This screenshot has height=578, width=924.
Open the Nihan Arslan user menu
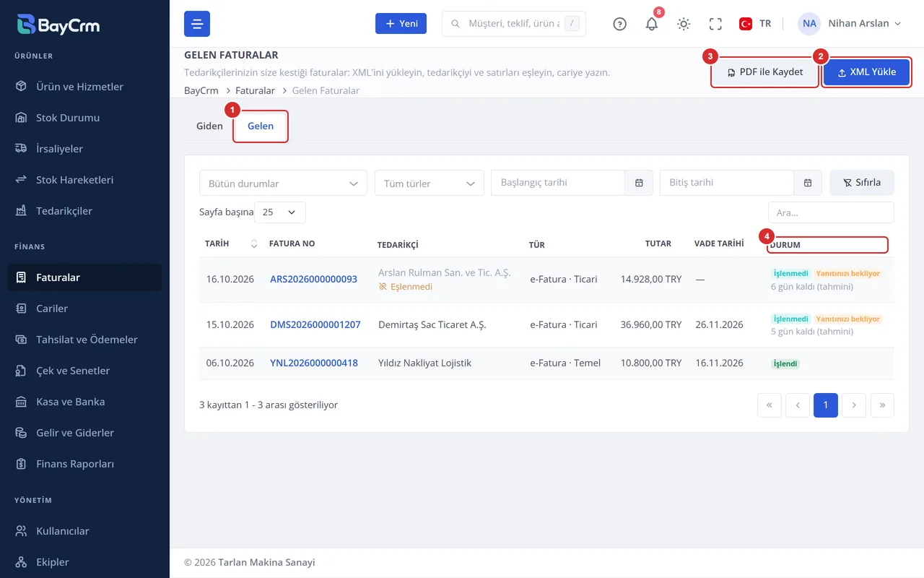pos(850,23)
